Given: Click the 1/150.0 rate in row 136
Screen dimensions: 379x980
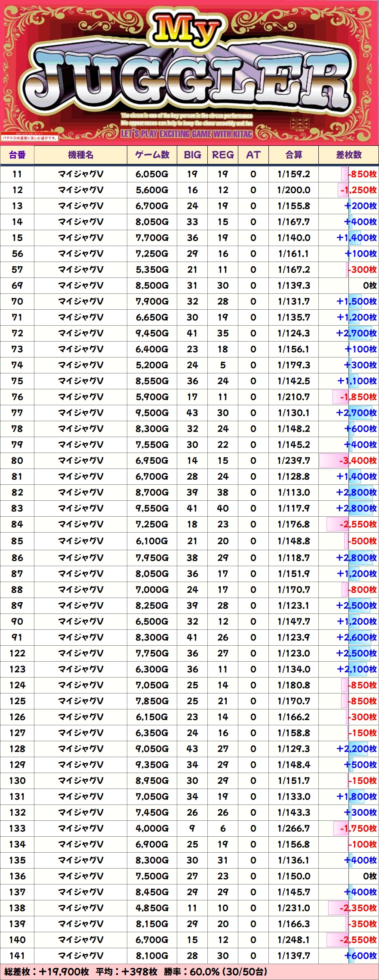Looking at the screenshot, I should (294, 876).
